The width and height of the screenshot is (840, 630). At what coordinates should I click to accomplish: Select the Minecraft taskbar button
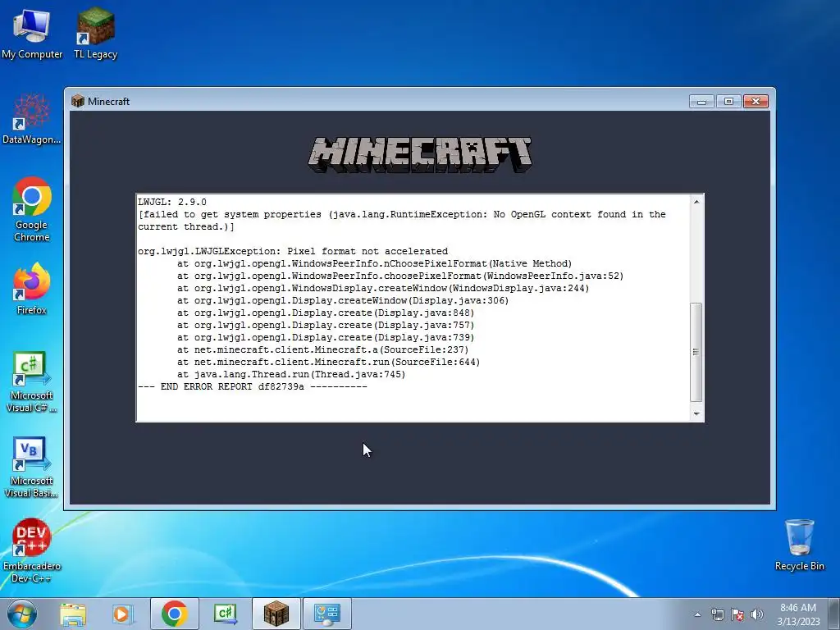pos(276,614)
